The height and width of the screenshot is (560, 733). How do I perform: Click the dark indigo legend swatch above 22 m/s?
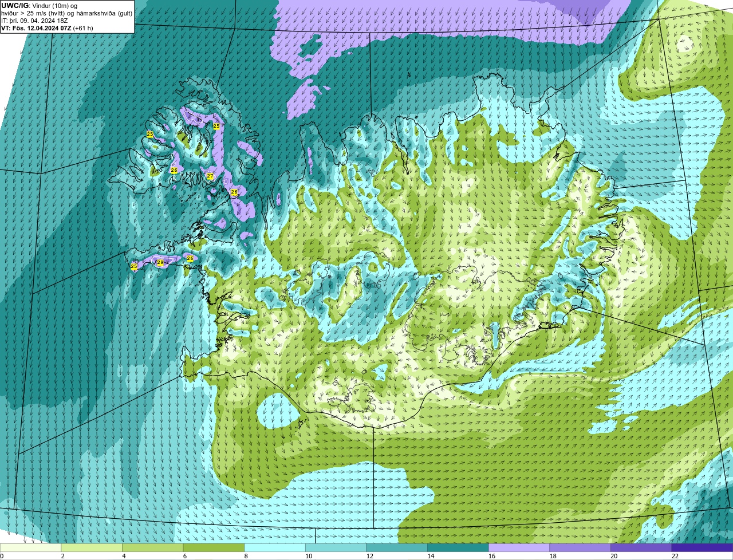[x=702, y=547]
